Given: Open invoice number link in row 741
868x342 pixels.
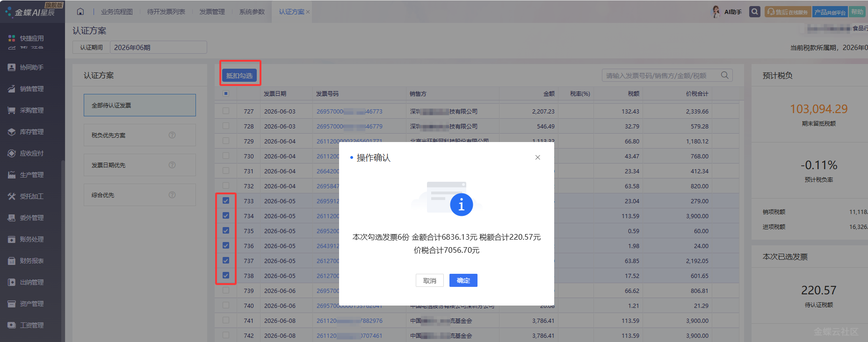Looking at the screenshot, I should (x=349, y=321).
